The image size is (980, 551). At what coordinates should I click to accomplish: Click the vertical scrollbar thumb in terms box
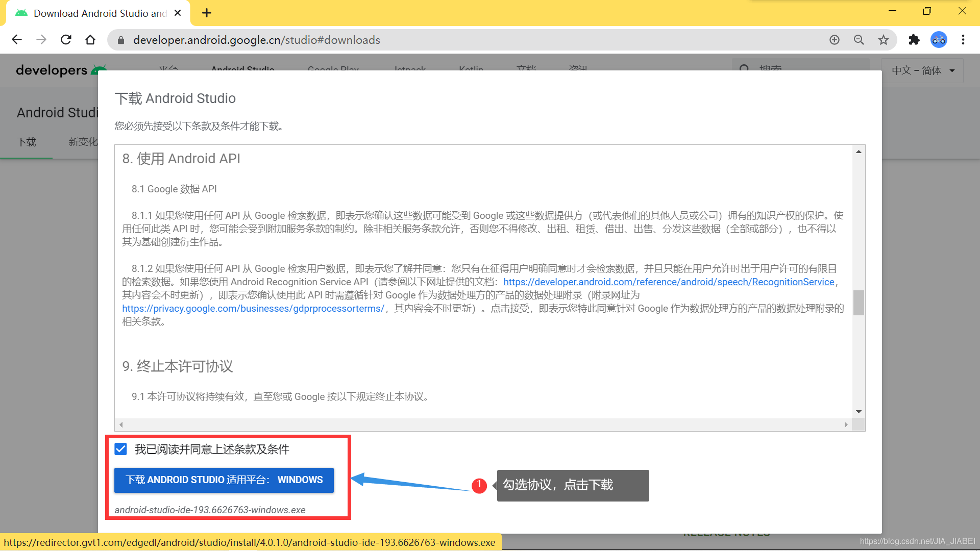click(x=859, y=303)
